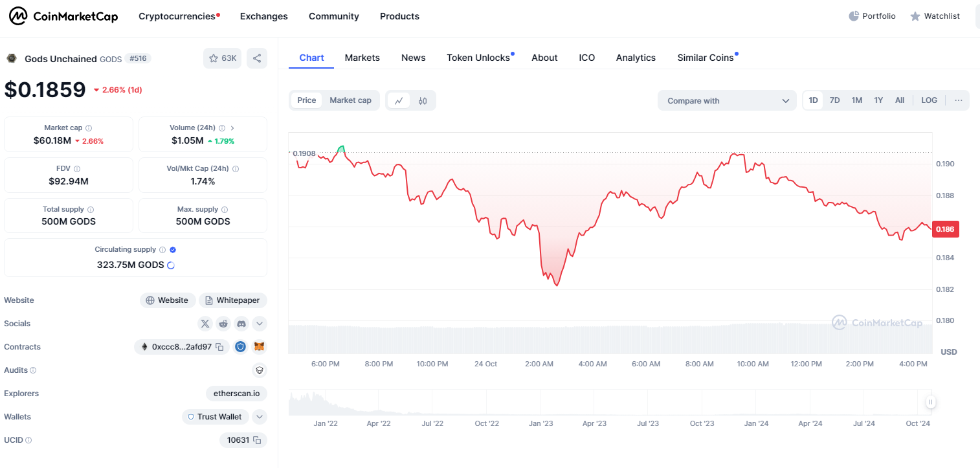The width and height of the screenshot is (980, 468).
Task: Click the blue shield icon beside contract
Action: point(241,347)
